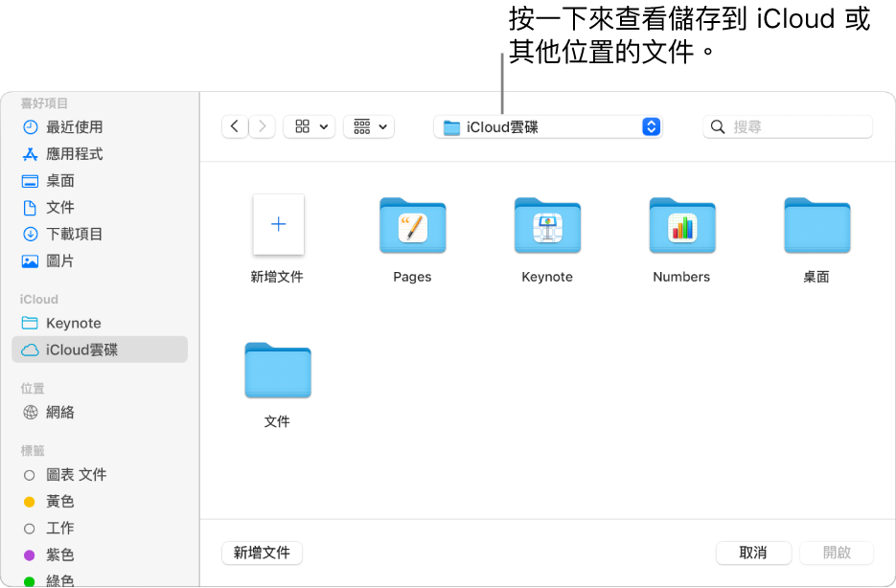
Task: Open the Numbers folder
Action: pyautogui.click(x=682, y=225)
